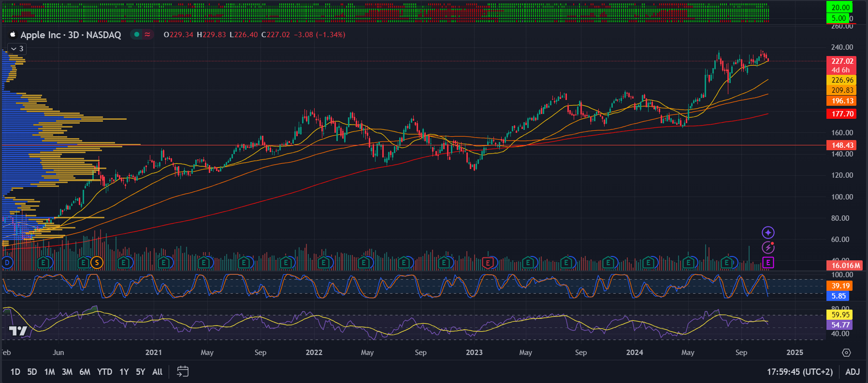
Task: Select the 3M time range
Action: pos(67,372)
